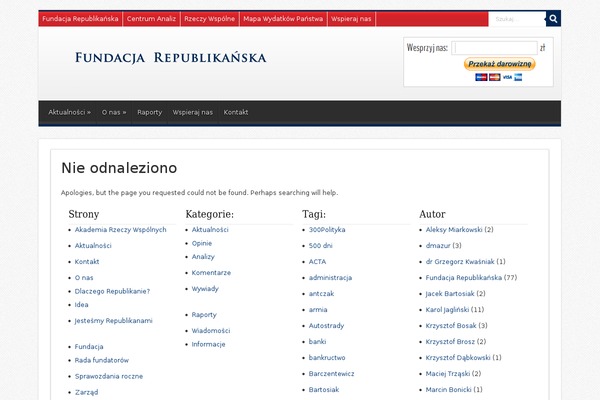Viewport: 600px width, 400px height.
Task: Focus the Szukaj search field
Action: tap(517, 19)
